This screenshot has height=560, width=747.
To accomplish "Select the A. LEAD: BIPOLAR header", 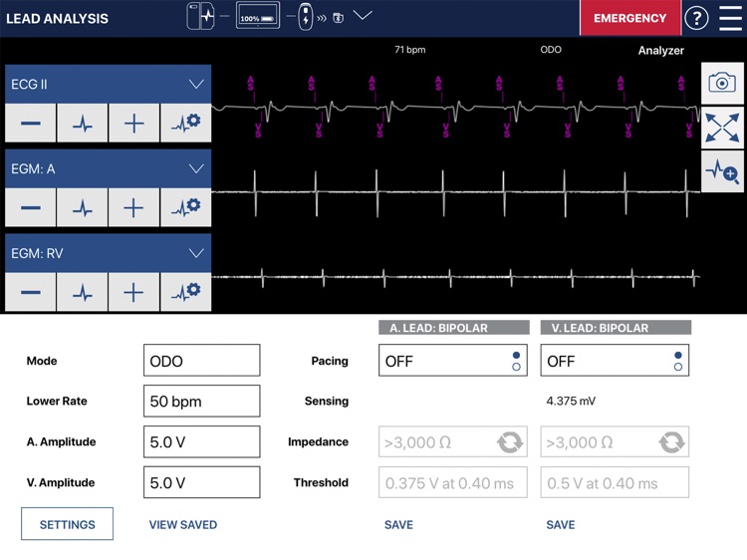I will pyautogui.click(x=454, y=328).
